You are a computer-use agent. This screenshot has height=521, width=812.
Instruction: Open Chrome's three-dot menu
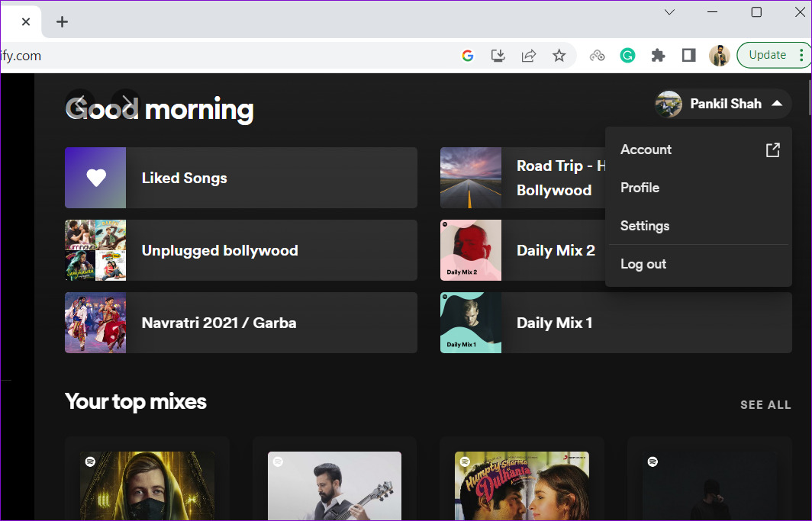pyautogui.click(x=801, y=55)
